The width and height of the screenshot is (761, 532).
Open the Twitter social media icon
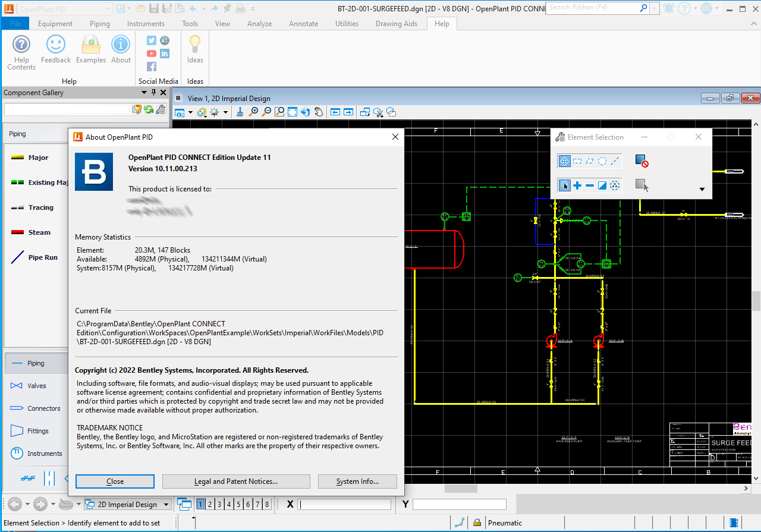(x=152, y=40)
